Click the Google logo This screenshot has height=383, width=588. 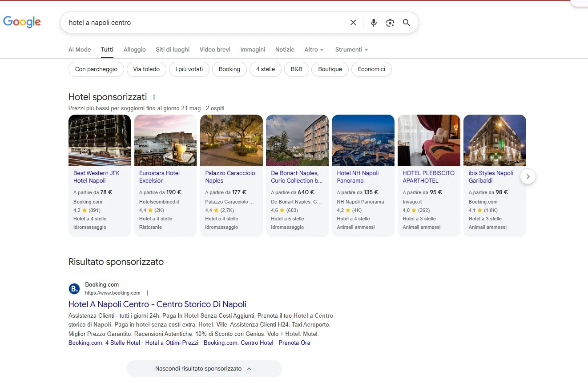(x=22, y=22)
